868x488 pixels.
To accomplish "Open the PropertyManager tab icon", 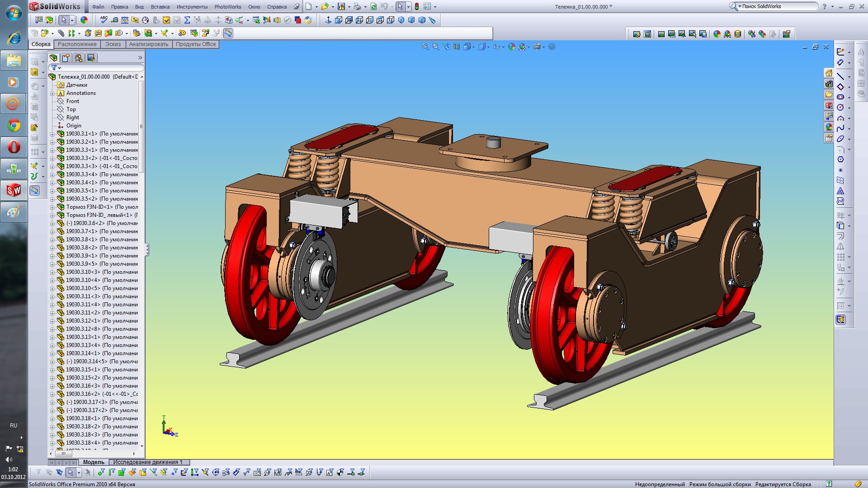I will (66, 58).
